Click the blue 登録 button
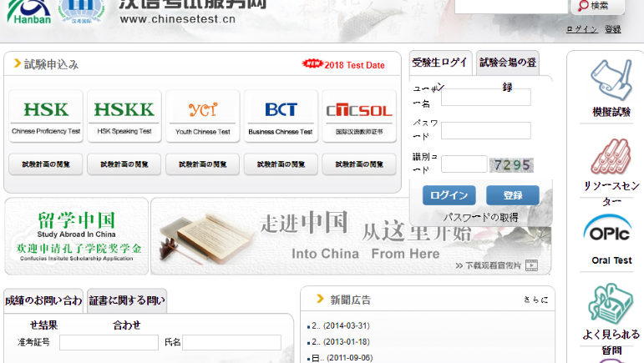 click(513, 195)
